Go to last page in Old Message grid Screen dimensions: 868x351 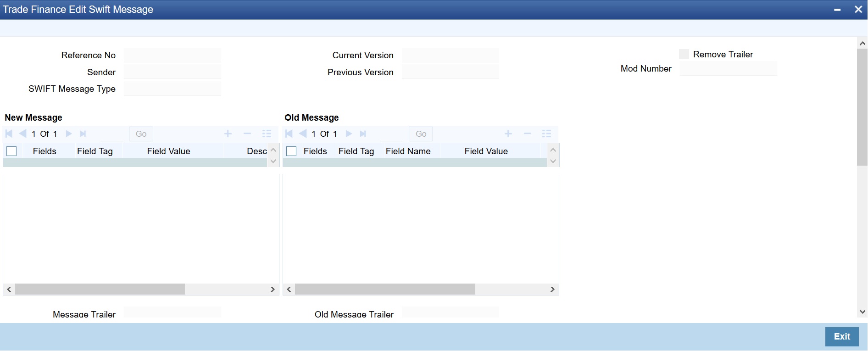point(363,134)
